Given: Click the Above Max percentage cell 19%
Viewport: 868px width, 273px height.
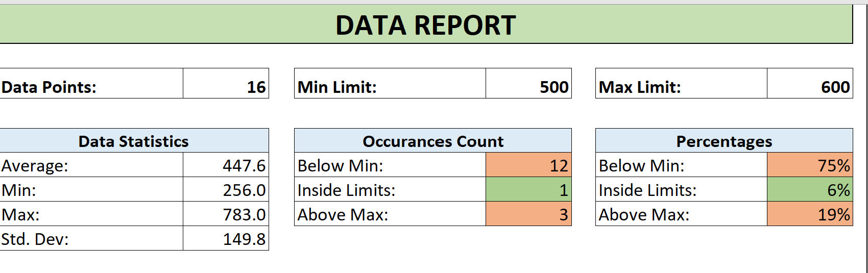Looking at the screenshot, I should (x=809, y=214).
